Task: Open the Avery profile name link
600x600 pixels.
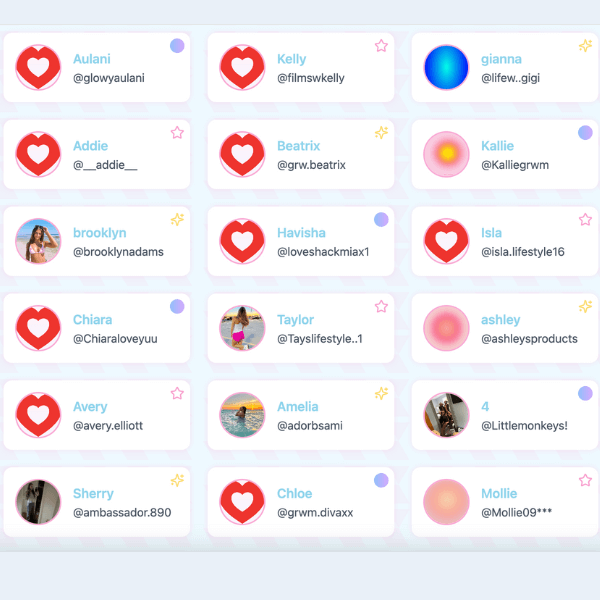Action: coord(90,406)
